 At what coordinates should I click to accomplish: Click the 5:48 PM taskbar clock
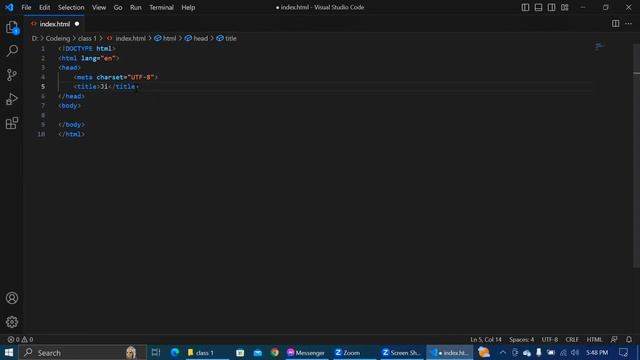pos(597,353)
